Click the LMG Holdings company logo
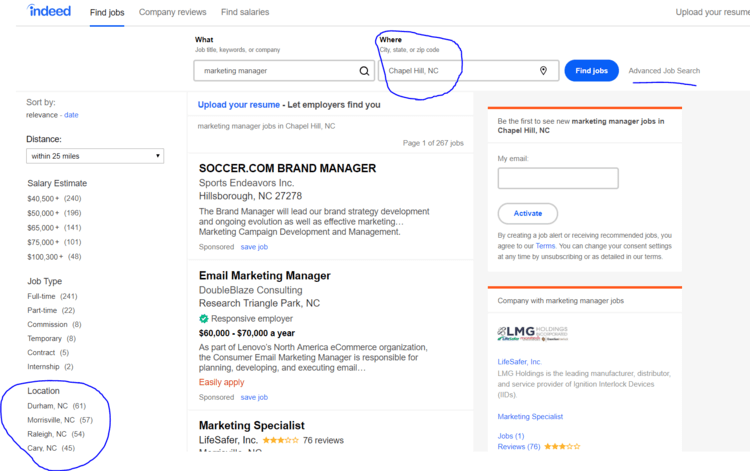Screen dimensions: 750x471 [532, 333]
